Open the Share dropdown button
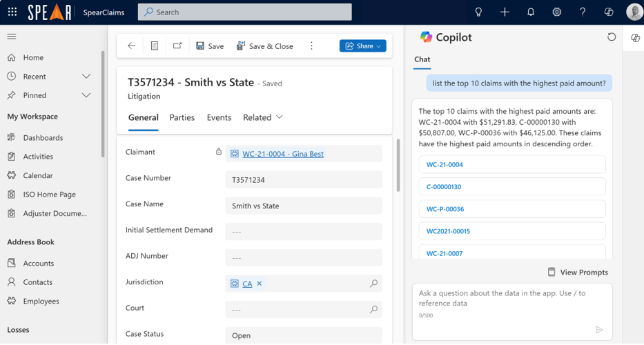644x345 pixels. [x=362, y=46]
